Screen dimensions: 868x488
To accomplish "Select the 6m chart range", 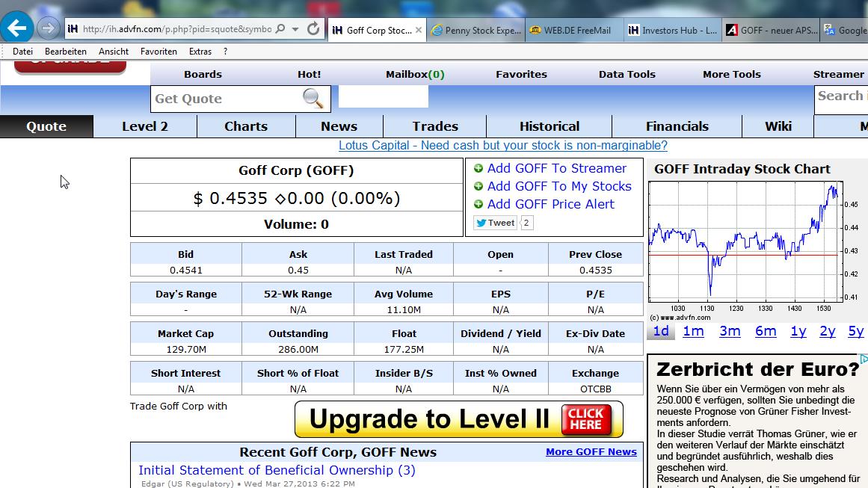I will (766, 331).
